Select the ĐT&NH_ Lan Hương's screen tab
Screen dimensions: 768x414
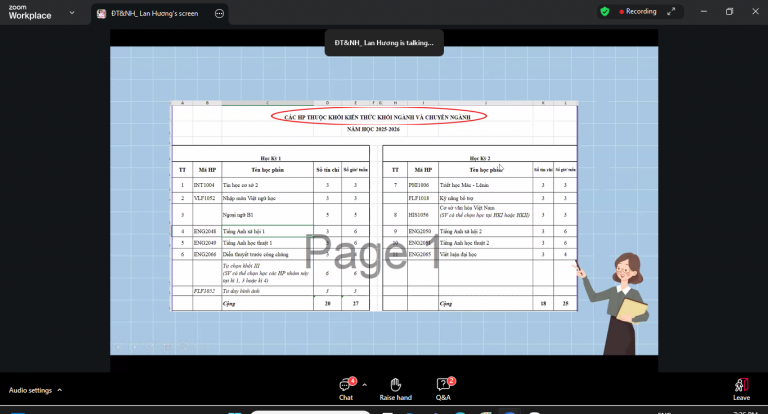155,14
